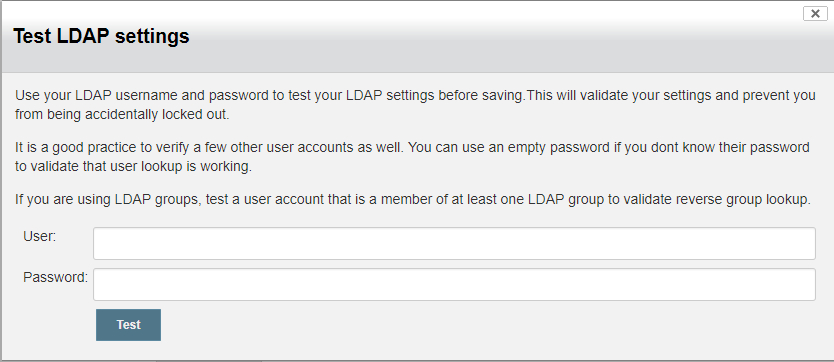Select the "Test LDAP settings" heading
Screen dimensions: 834x362
pos(101,36)
